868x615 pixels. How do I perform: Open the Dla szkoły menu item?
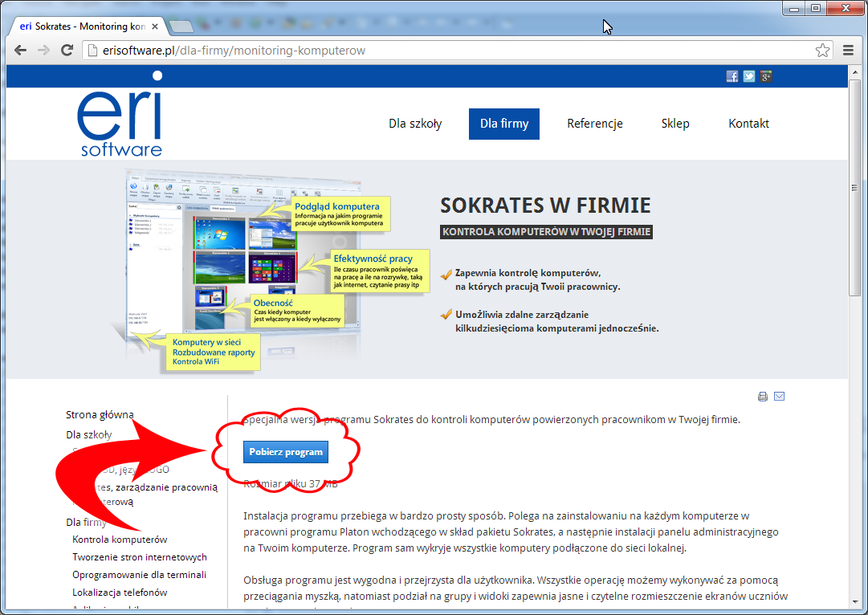(x=415, y=124)
